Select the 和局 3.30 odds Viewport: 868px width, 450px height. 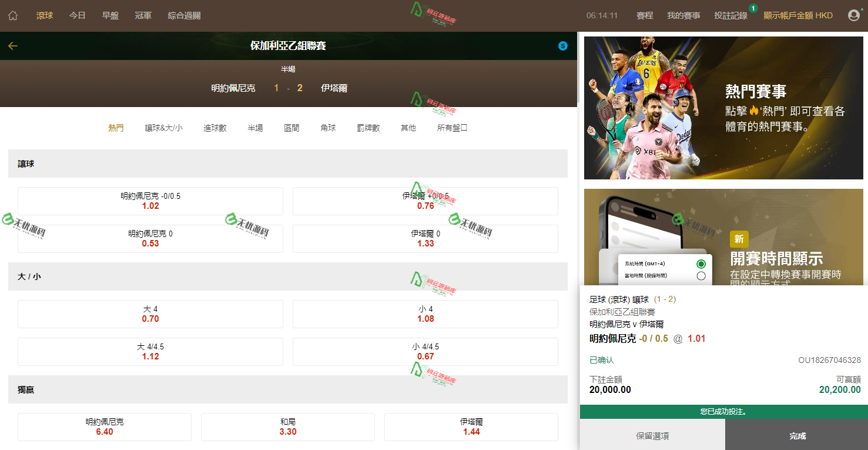coord(287,427)
